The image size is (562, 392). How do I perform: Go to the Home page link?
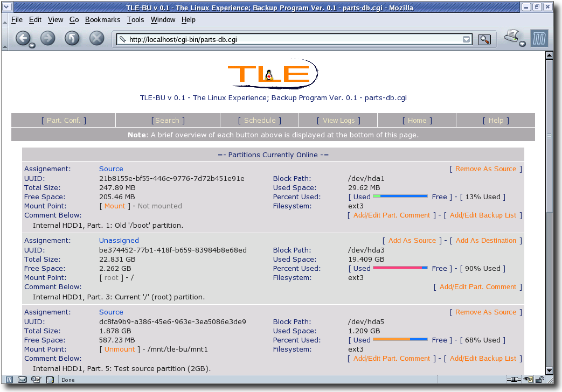tap(417, 121)
